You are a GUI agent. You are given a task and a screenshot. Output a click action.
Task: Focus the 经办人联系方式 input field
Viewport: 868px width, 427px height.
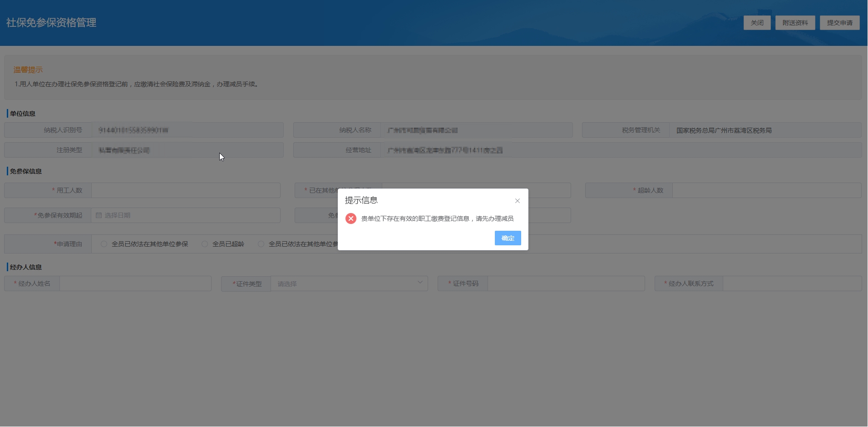pyautogui.click(x=792, y=283)
